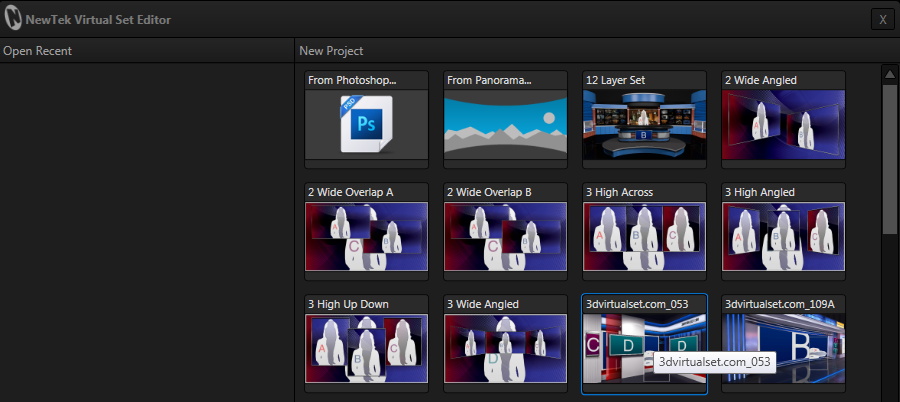Click the scrollbar up arrow
Screen dimensions: 900x402
(x=889, y=73)
